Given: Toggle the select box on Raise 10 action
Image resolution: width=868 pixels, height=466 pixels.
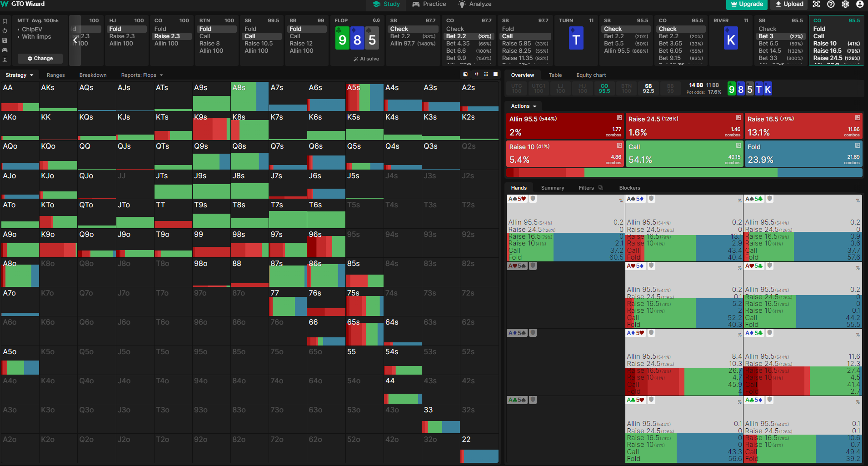Looking at the screenshot, I should click(x=619, y=145).
